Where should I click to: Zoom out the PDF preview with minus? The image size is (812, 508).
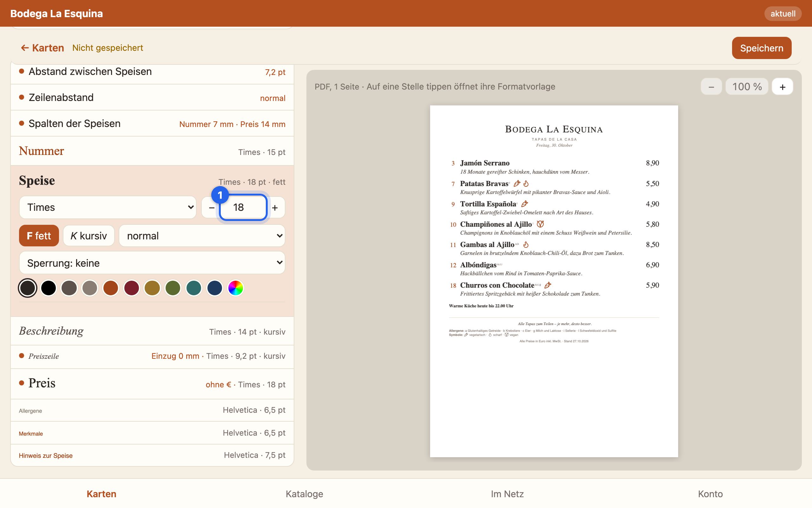(x=711, y=87)
